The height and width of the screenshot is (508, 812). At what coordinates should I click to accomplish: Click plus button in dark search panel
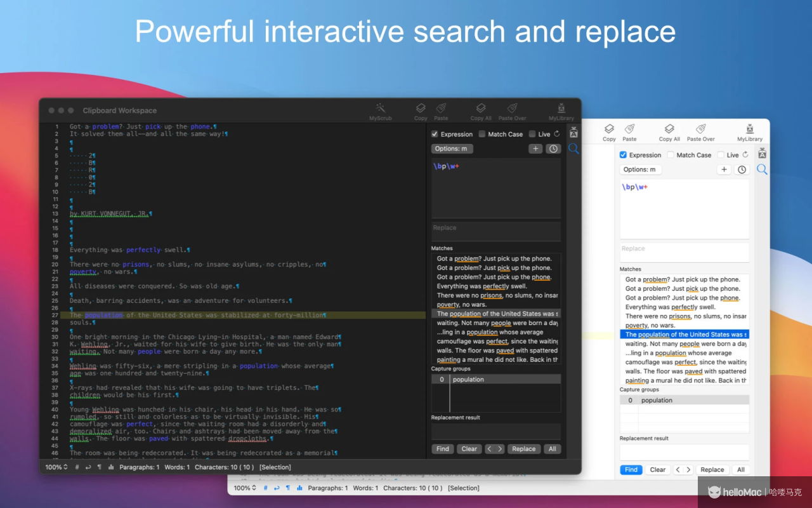click(536, 149)
